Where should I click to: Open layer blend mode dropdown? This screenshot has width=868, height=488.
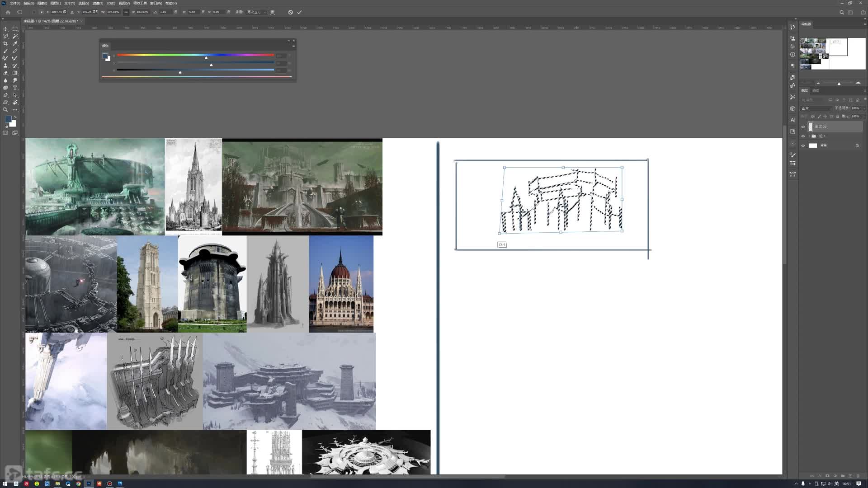816,108
